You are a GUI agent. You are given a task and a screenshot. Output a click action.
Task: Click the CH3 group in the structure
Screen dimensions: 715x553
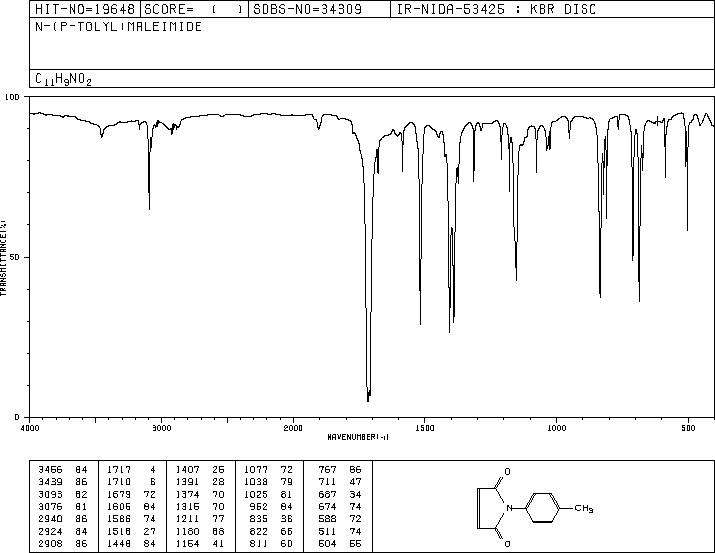coord(584,508)
